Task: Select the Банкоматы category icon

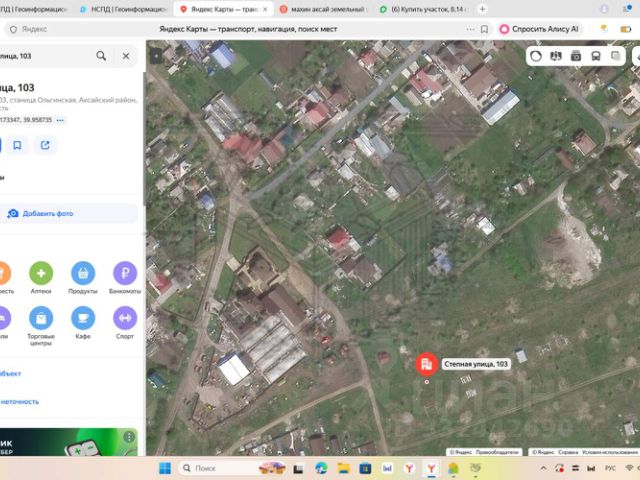Action: (125, 273)
